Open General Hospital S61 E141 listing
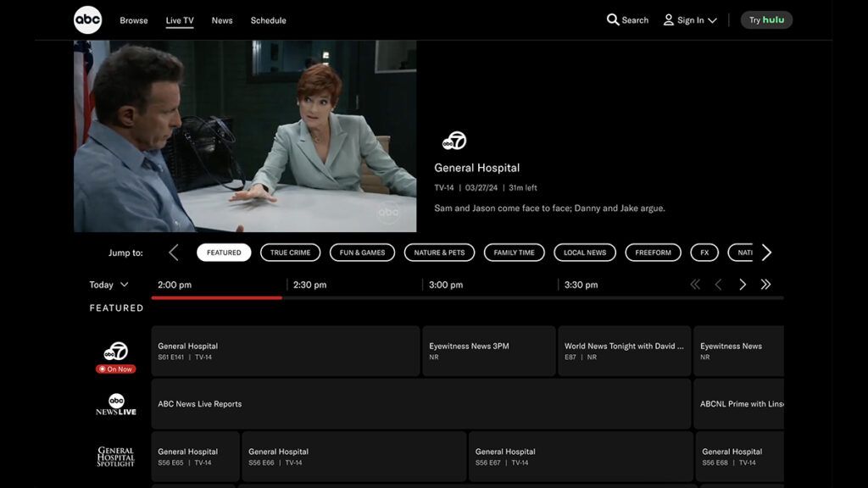 point(286,351)
